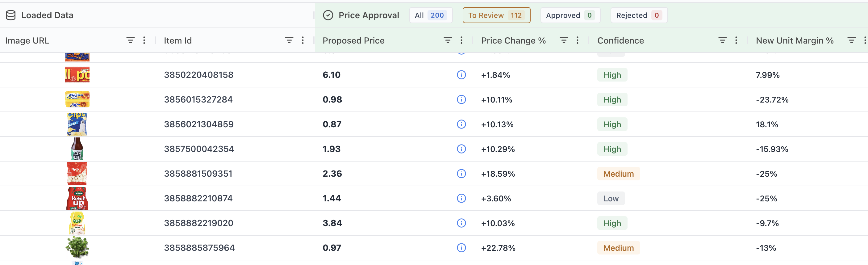This screenshot has height=265, width=868.
Task: Click proposed price 6.10
Action: click(332, 75)
